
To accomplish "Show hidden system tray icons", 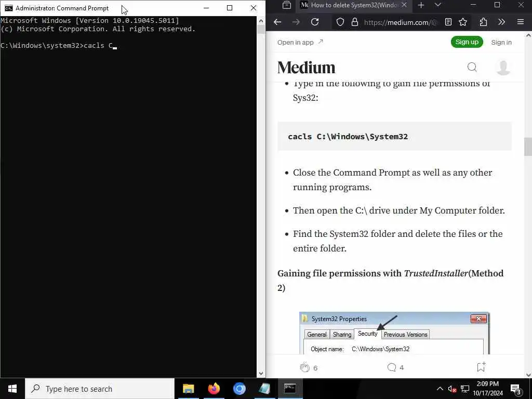I will [x=440, y=389].
